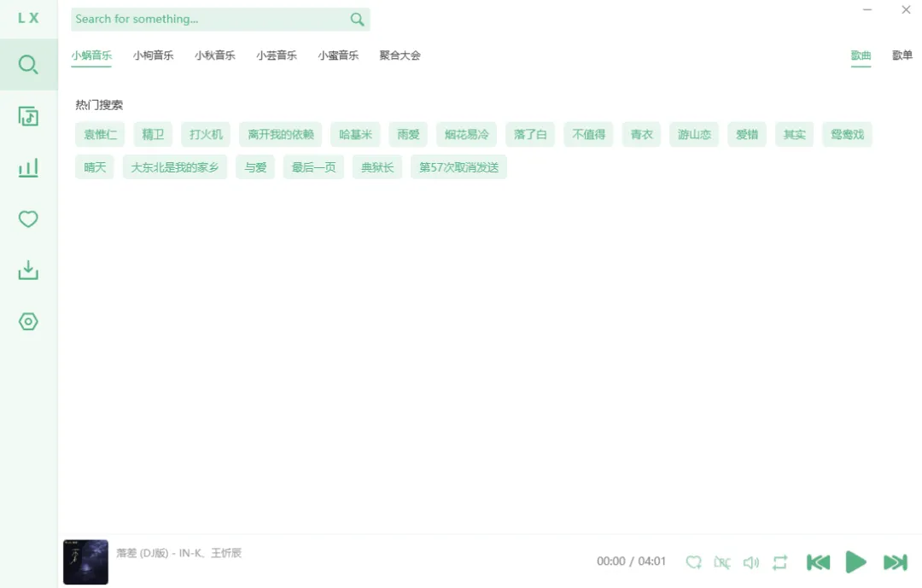Viewport: 922px width, 588px height.
Task: Click the 热门搜索 heading
Action: 99,105
